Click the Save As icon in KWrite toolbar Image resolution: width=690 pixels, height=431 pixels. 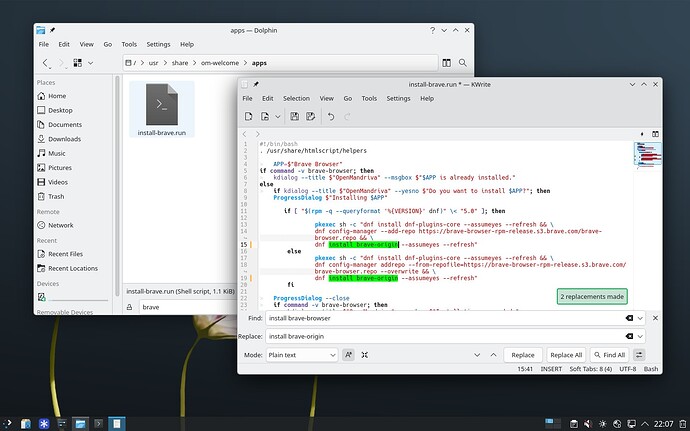tap(310, 116)
